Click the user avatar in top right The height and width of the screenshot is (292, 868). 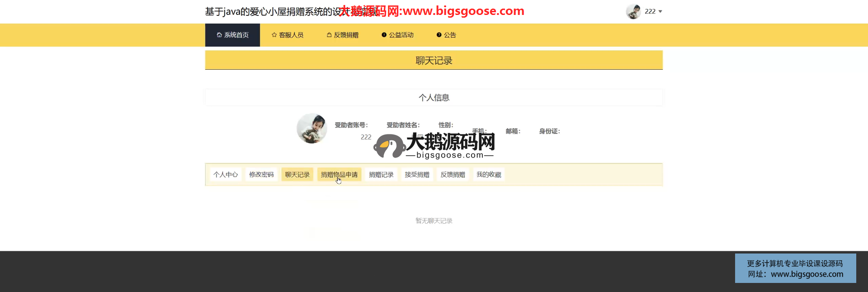click(633, 11)
